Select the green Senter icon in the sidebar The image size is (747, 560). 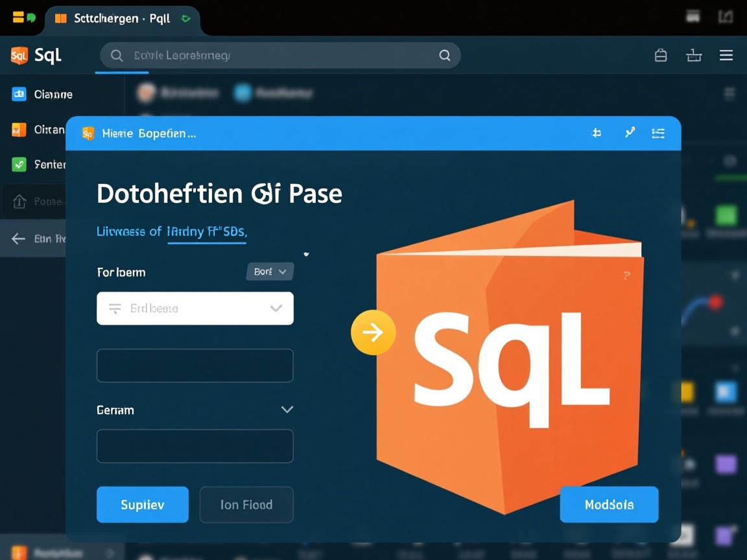pyautogui.click(x=20, y=164)
